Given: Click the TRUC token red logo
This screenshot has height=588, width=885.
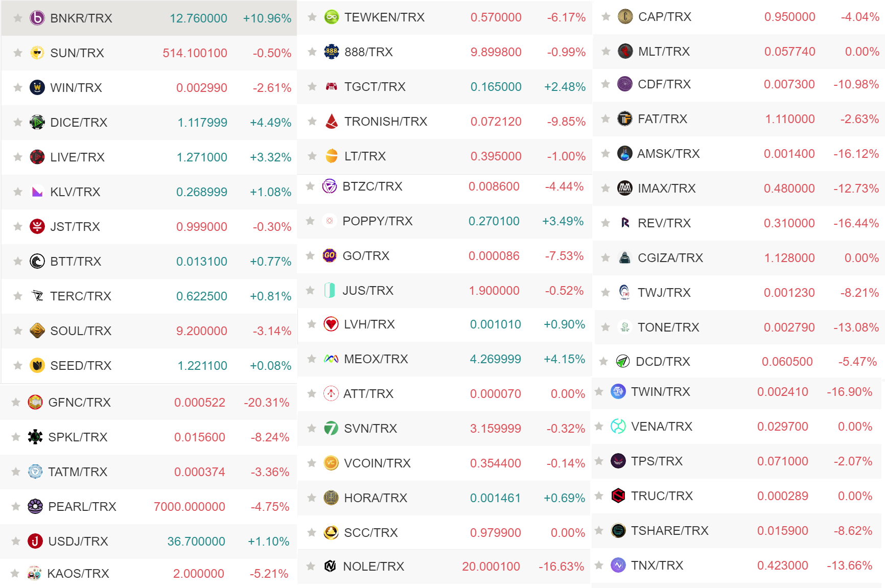Looking at the screenshot, I should pos(618,496).
